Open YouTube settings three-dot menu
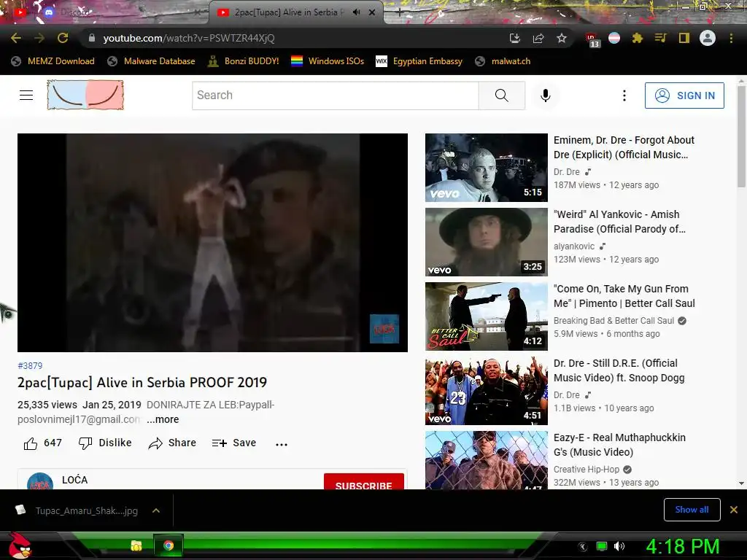This screenshot has width=747, height=560. (x=624, y=96)
